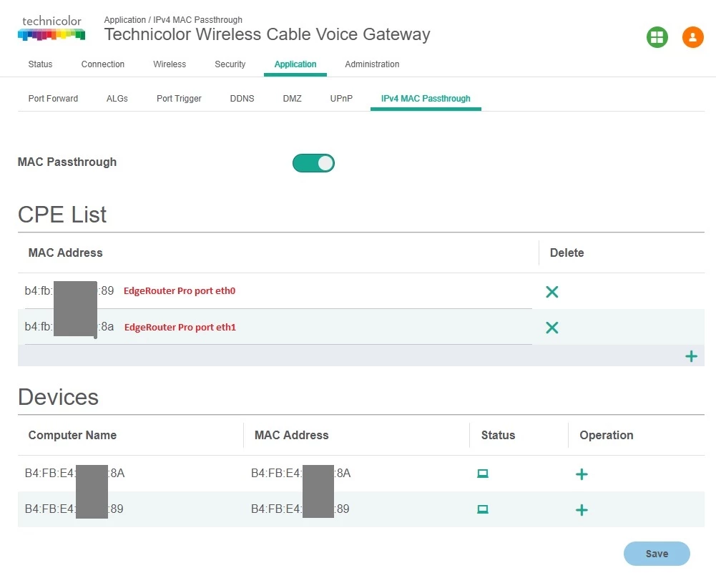Delete the EdgeRouter Pro eth0 MAC entry

(551, 292)
